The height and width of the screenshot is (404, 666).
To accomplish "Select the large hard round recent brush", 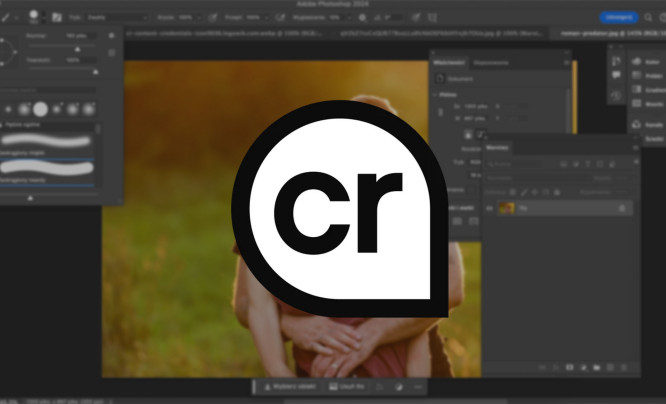I will [40, 109].
